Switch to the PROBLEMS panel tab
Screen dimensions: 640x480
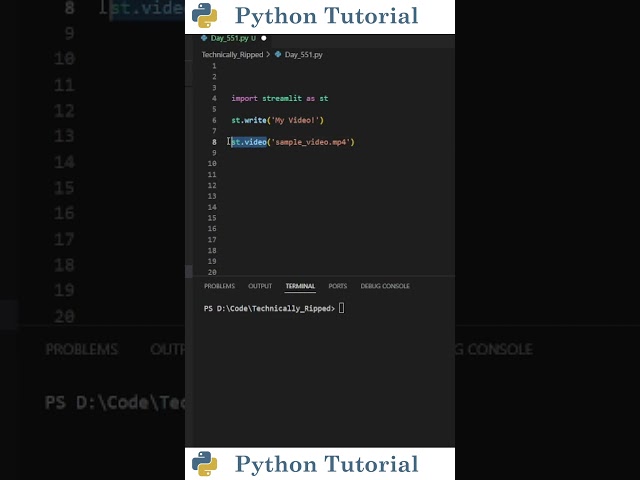pyautogui.click(x=220, y=286)
